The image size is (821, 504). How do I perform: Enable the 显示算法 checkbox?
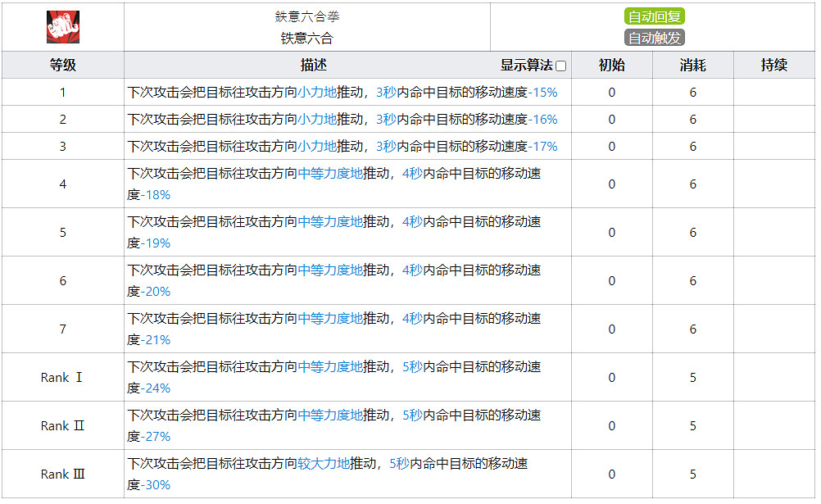(560, 66)
